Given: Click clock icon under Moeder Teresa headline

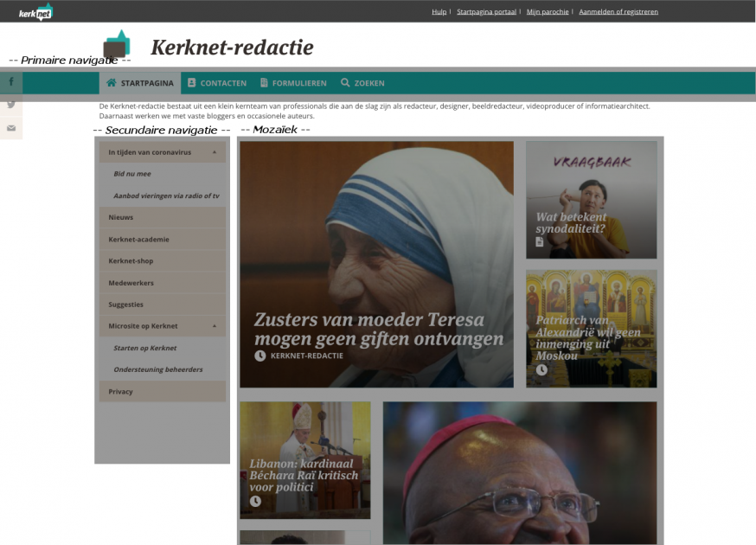Looking at the screenshot, I should coord(259,356).
